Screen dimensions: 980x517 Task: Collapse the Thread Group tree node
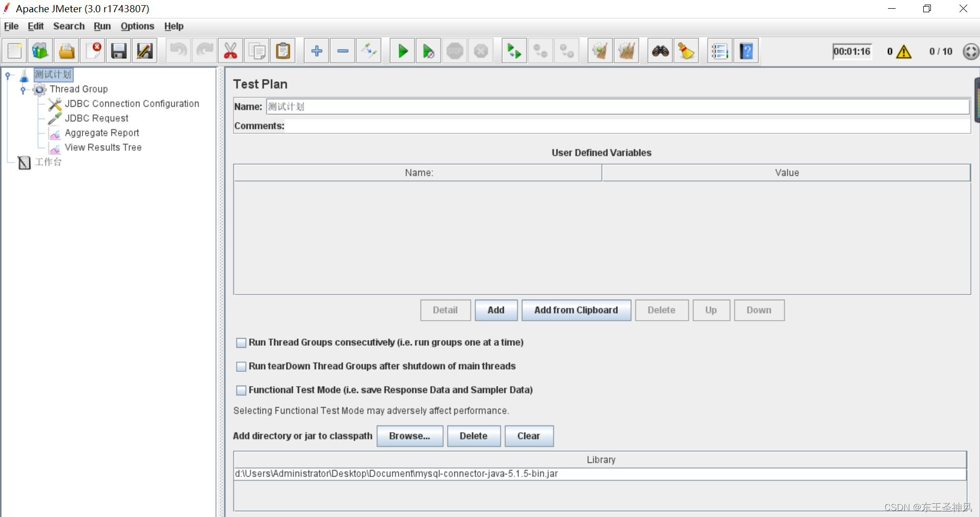pos(23,90)
